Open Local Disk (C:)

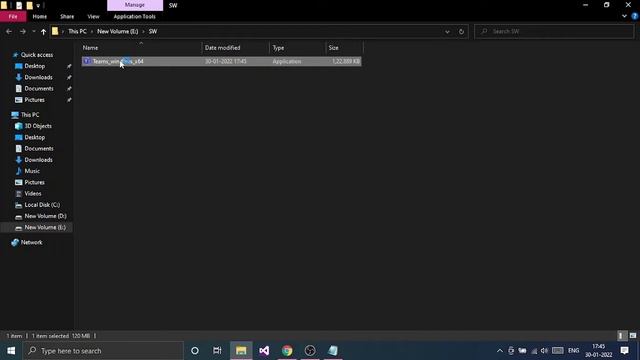[42, 205]
